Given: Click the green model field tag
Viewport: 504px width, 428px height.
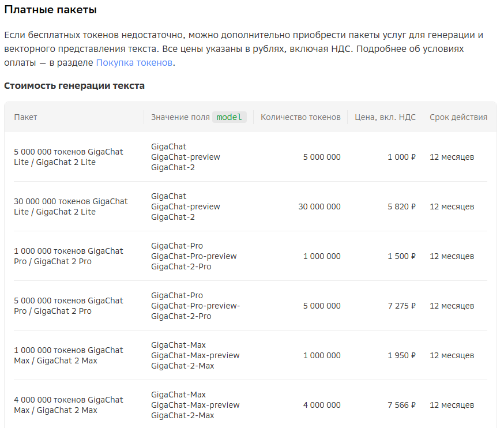Looking at the screenshot, I should pos(229,117).
